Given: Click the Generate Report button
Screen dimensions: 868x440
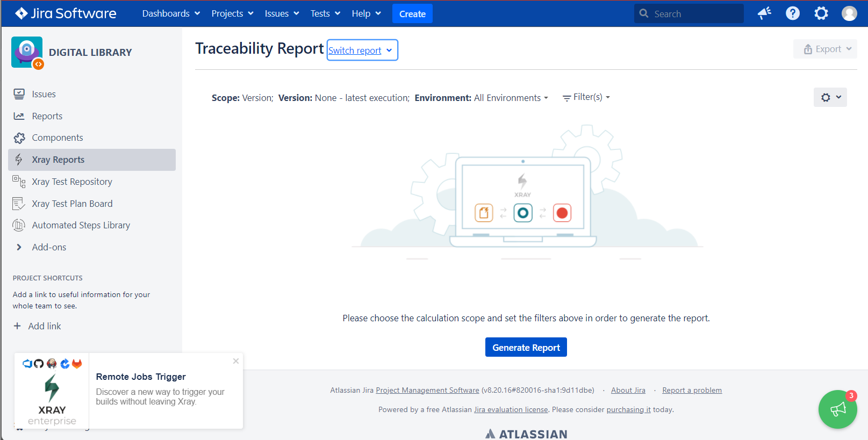Looking at the screenshot, I should (526, 348).
